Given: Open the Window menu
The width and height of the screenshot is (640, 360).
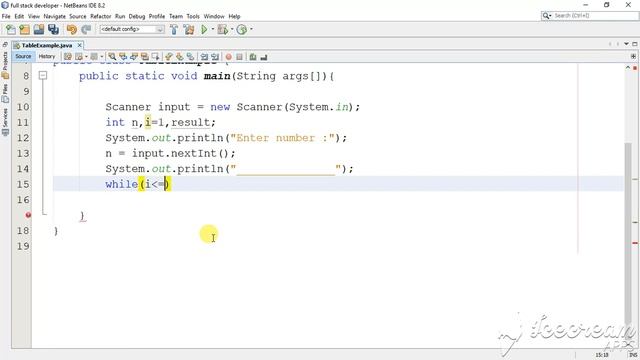Looking at the screenshot, I should click(x=214, y=16).
